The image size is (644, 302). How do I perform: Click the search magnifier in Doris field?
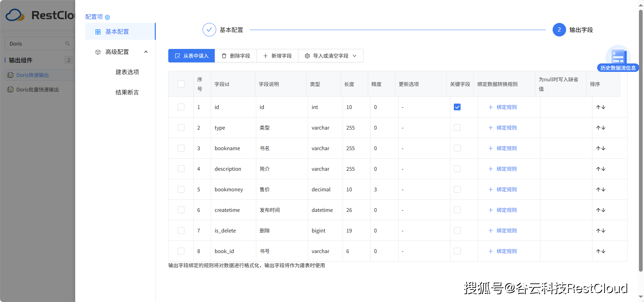68,44
